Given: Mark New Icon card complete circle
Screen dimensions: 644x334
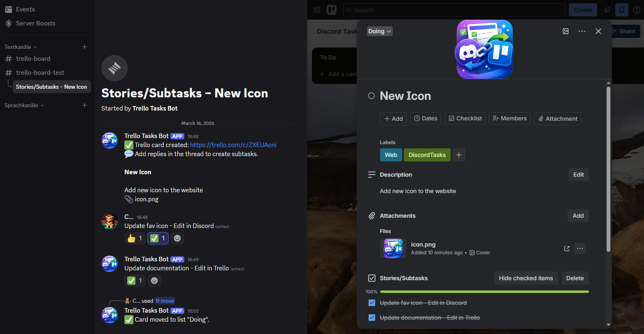Looking at the screenshot, I should pos(371,96).
